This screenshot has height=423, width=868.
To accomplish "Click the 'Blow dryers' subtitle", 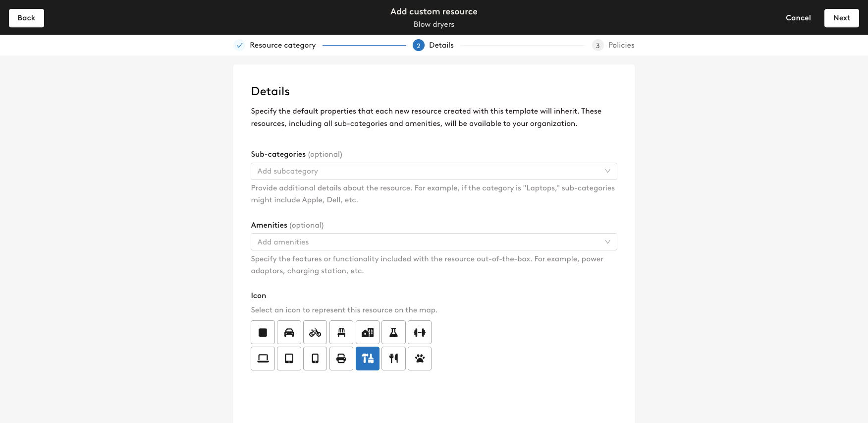I will [x=434, y=24].
